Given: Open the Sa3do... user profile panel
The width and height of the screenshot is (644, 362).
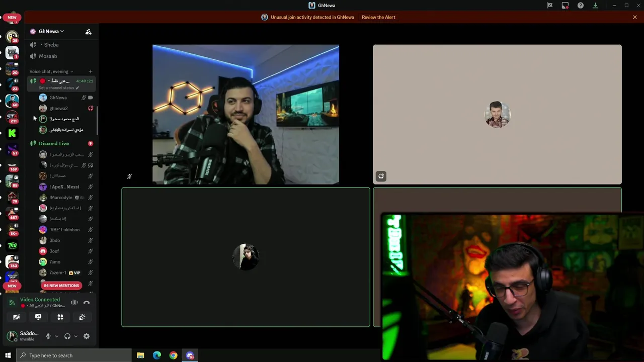Looking at the screenshot, I should [x=24, y=336].
